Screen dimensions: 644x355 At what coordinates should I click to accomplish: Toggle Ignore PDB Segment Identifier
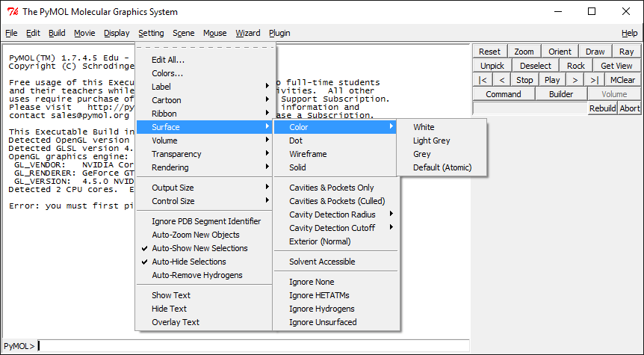click(204, 221)
